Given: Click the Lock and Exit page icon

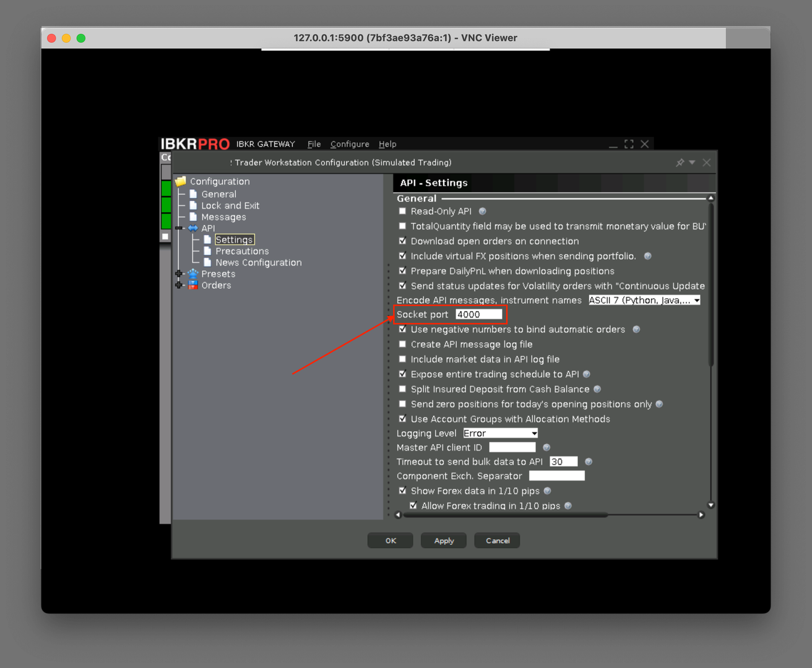Looking at the screenshot, I should (193, 205).
